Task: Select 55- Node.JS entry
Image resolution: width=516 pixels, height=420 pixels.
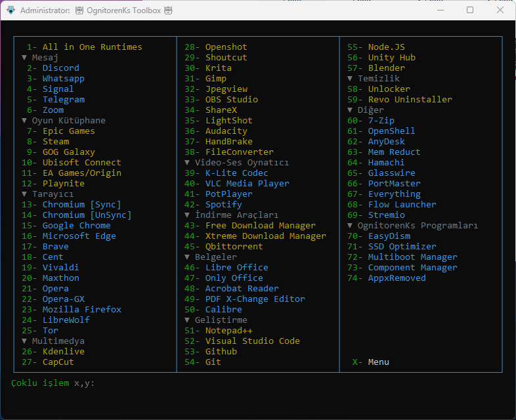Action: point(376,47)
